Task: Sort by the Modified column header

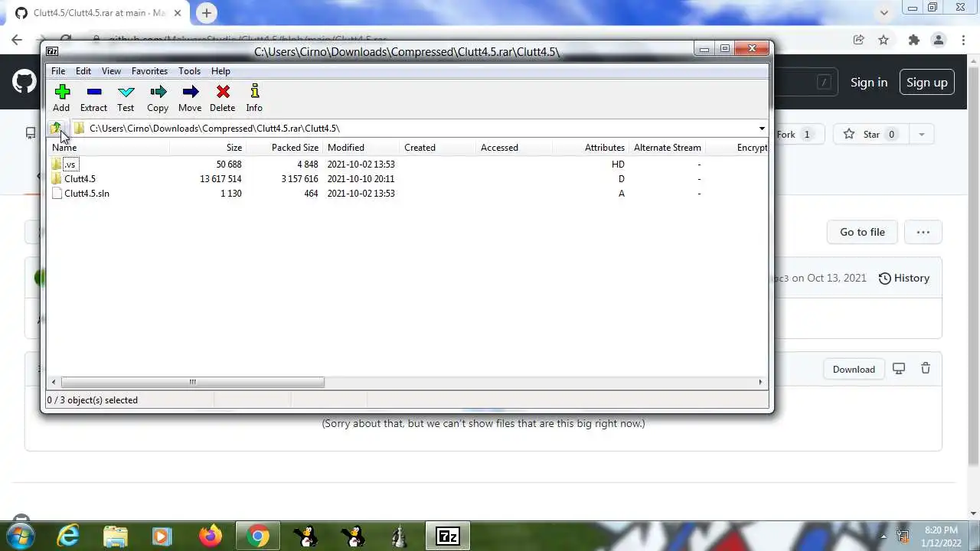Action: [361, 147]
